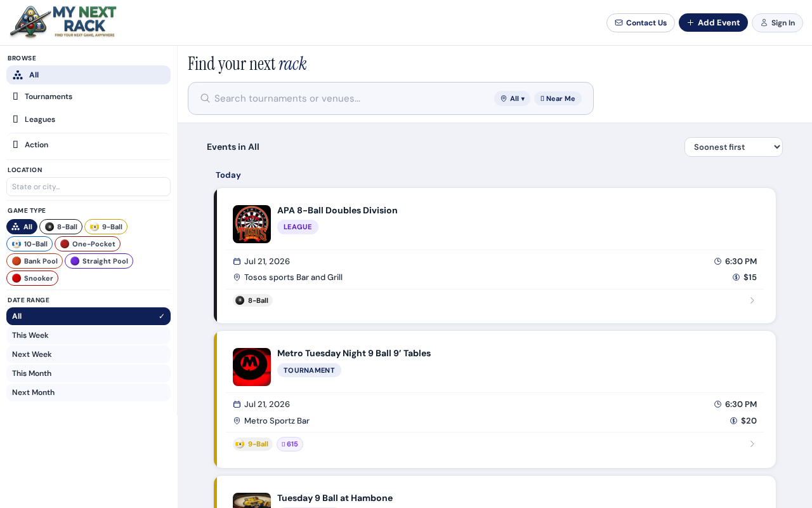Screen dimensions: 812x508
Task: Filter by 10-Ball game type
Action: coord(29,244)
